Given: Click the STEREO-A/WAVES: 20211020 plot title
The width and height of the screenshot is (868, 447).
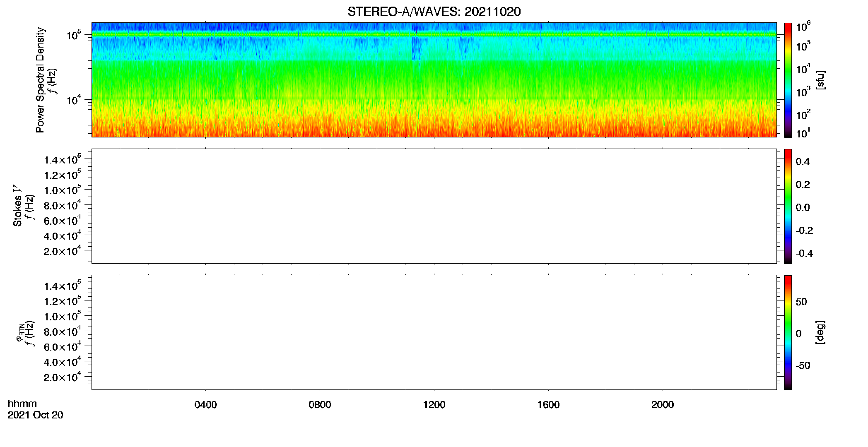Looking at the screenshot, I should click(434, 12).
